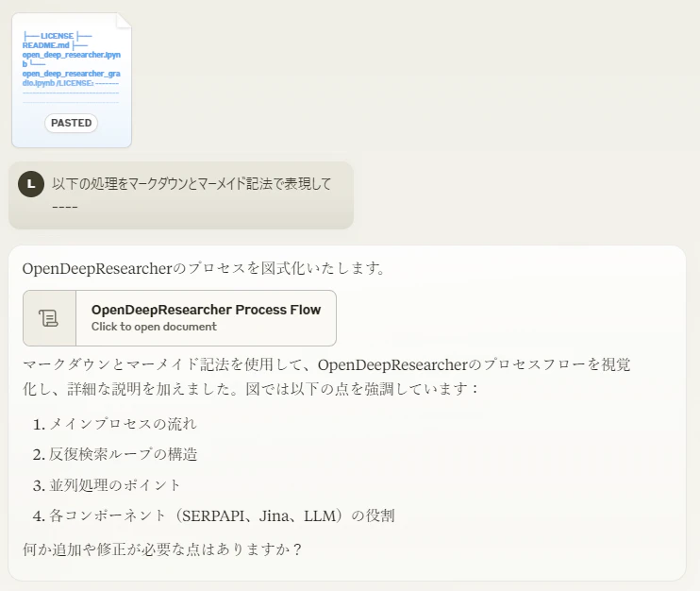Click list item '各コンポーネント（SERPAPI、Jina、LLM）の役割'
700x591 pixels.
(x=222, y=515)
